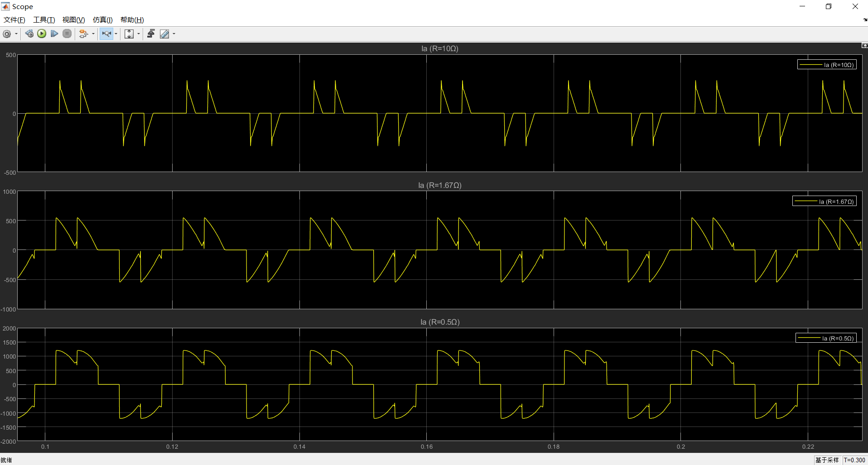Click the 就绪 status text
Viewport: 868px width, 465px height.
6,460
